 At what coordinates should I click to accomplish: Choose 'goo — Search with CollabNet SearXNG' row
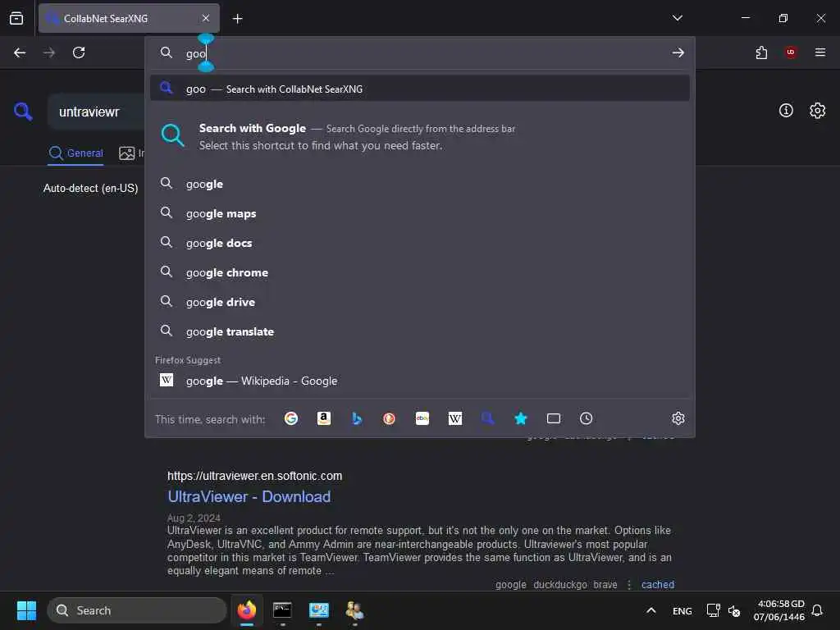(x=420, y=89)
